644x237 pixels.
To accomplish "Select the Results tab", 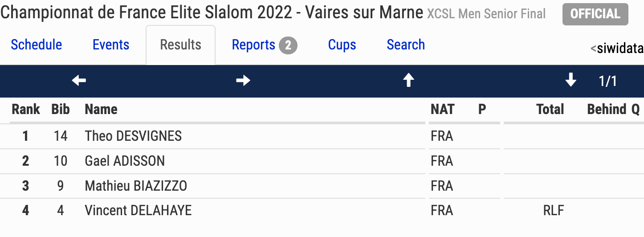I will [x=181, y=45].
